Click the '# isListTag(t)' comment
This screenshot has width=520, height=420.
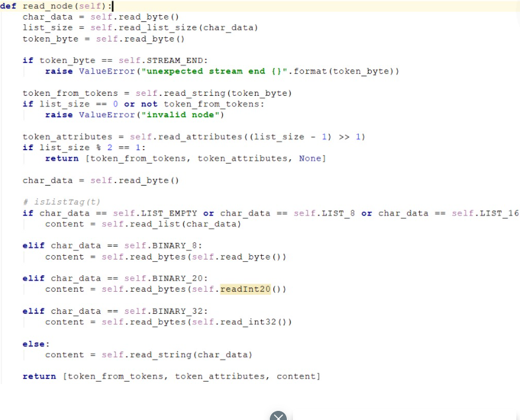[62, 202]
